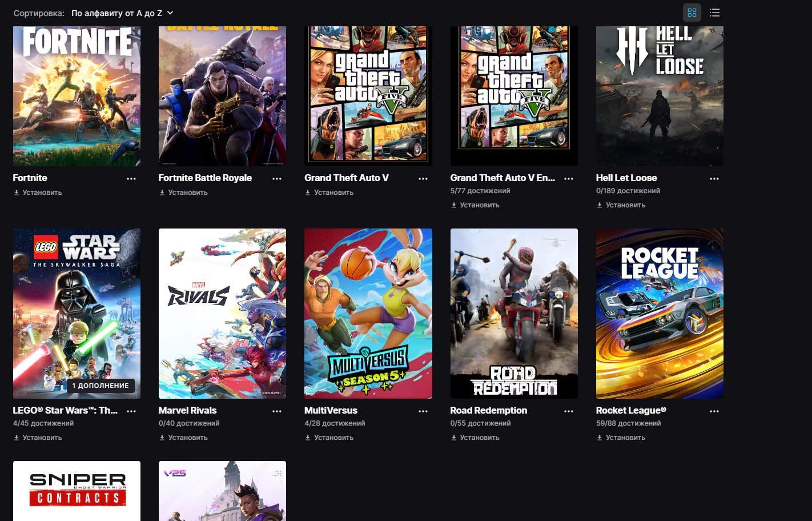Open more options for Fortnite
The height and width of the screenshot is (521, 812).
[131, 179]
